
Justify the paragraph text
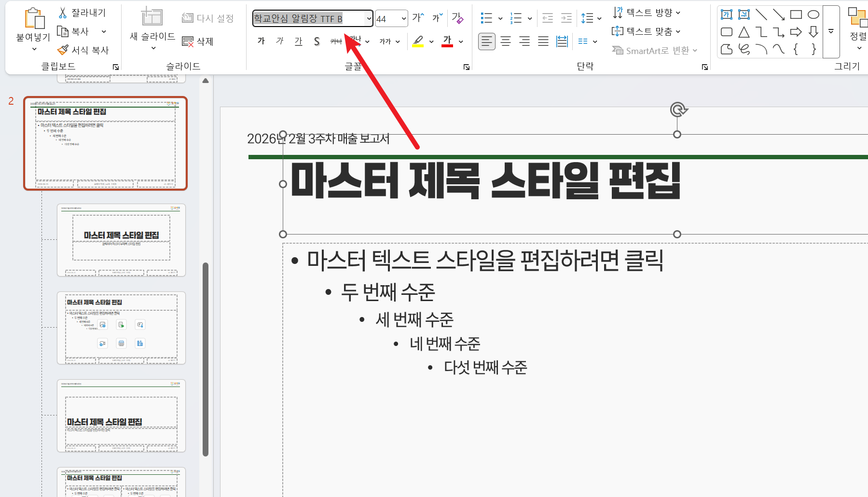coord(543,41)
